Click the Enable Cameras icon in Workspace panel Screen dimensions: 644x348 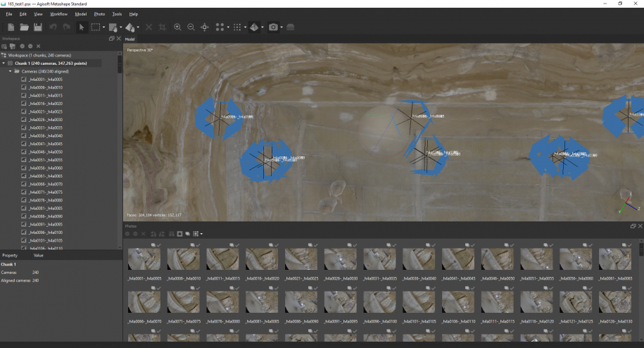22,46
